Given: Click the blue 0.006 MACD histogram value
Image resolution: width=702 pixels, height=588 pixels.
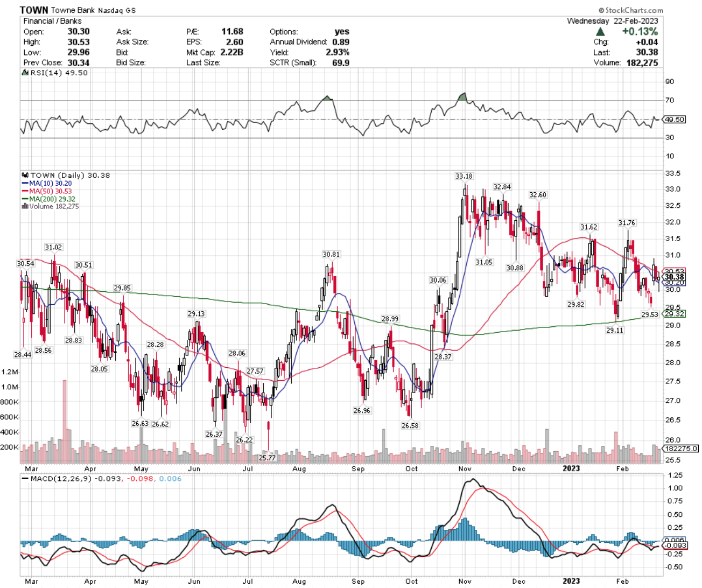Looking at the screenshot, I should [x=171, y=479].
